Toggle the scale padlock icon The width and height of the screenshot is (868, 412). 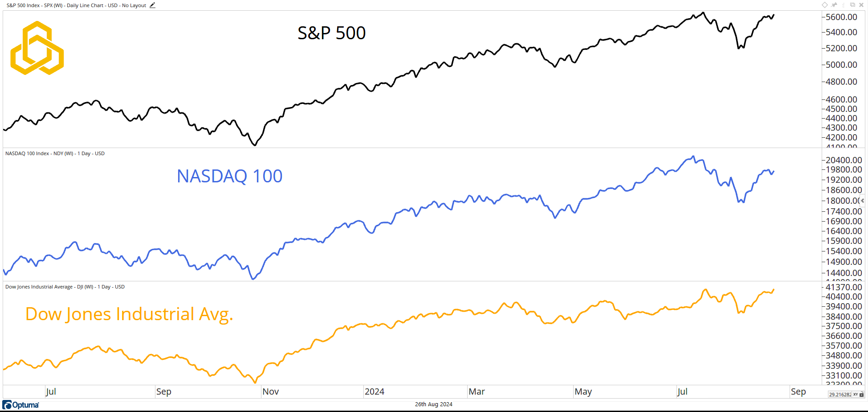tap(861, 395)
